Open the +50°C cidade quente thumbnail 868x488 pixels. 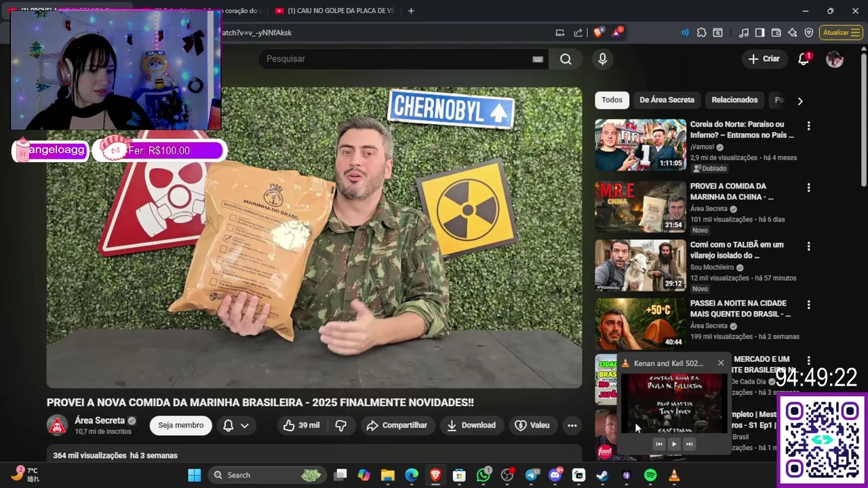pyautogui.click(x=641, y=324)
